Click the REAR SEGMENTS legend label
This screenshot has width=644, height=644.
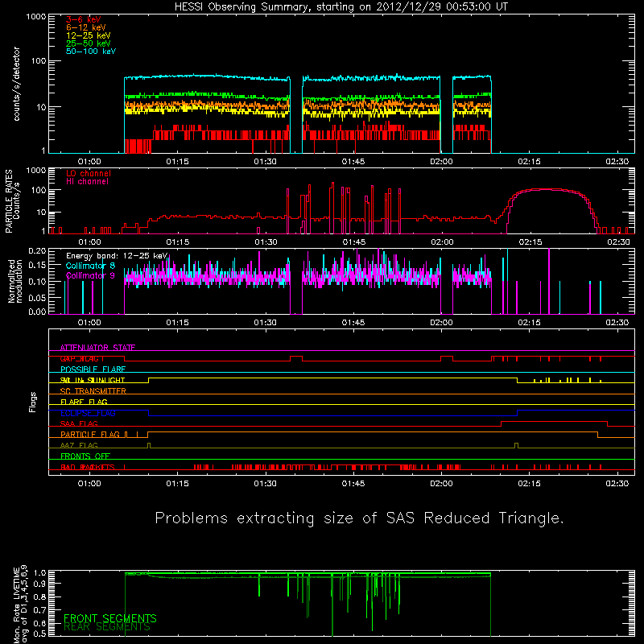107,627
